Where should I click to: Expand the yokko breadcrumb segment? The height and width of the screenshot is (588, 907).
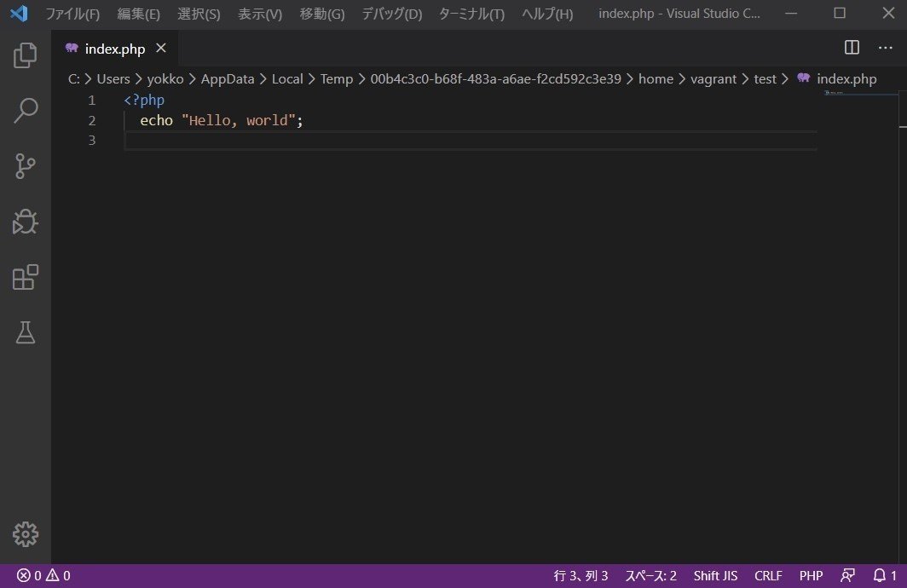pos(165,79)
